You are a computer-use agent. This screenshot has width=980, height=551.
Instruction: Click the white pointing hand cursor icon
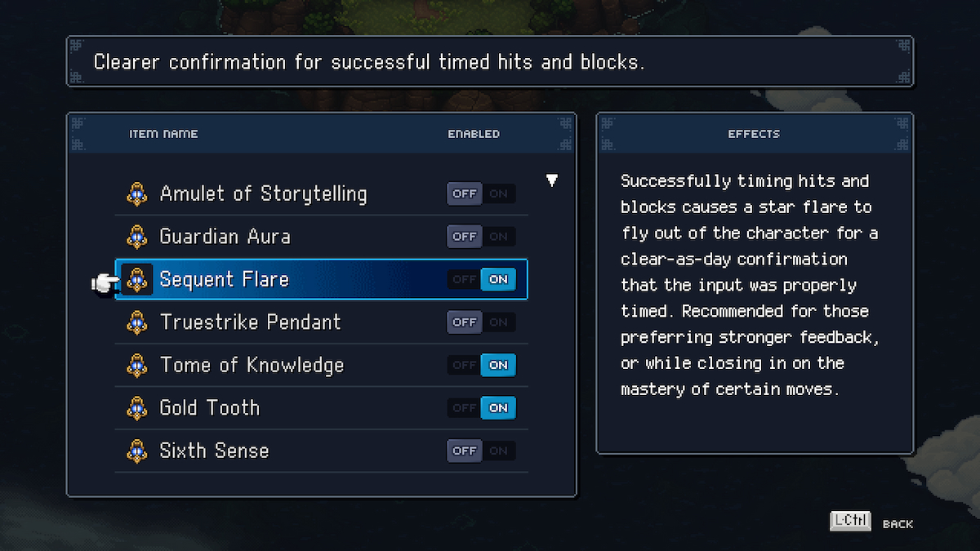coord(105,282)
